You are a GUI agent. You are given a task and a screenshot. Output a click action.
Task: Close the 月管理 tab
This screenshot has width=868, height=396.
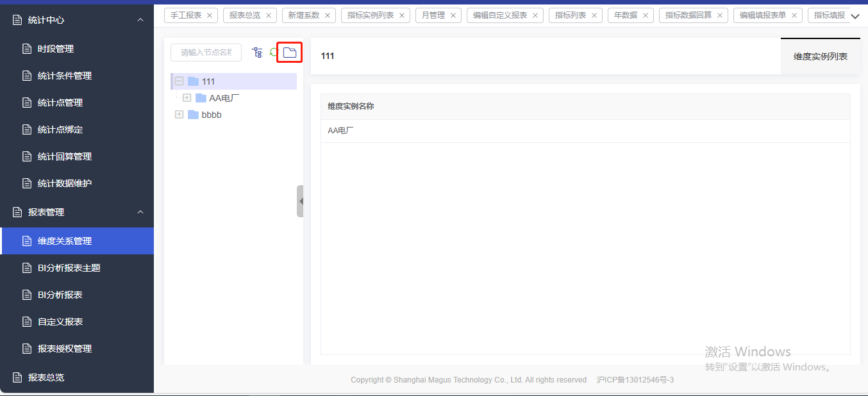453,15
